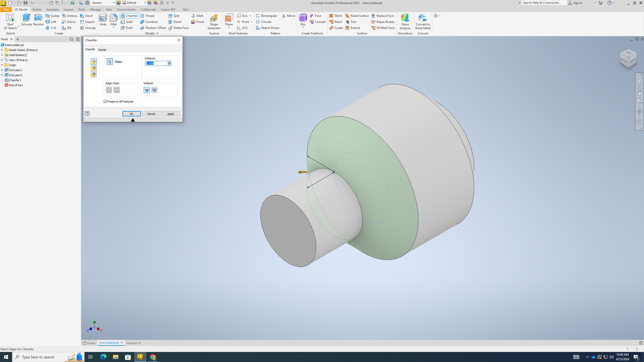This screenshot has width=644, height=362.
Task: Select the Fillet tool
Action: (x=113, y=20)
